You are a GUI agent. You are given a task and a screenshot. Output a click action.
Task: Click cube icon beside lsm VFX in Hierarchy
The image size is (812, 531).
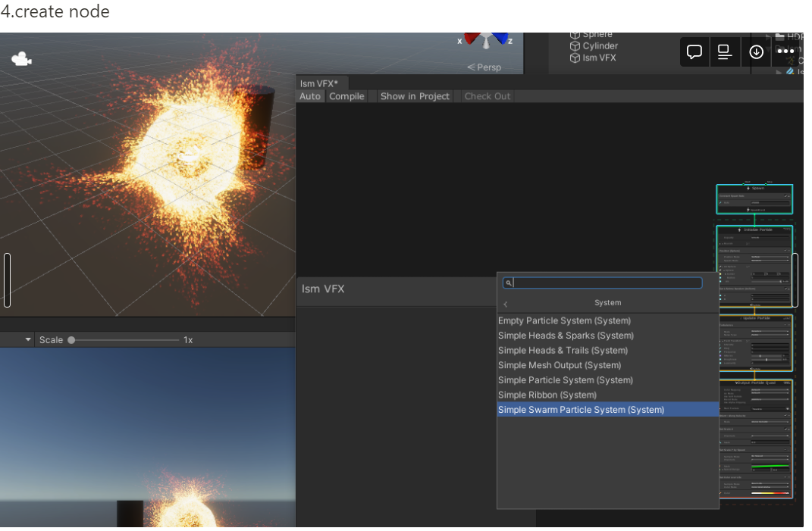(575, 58)
